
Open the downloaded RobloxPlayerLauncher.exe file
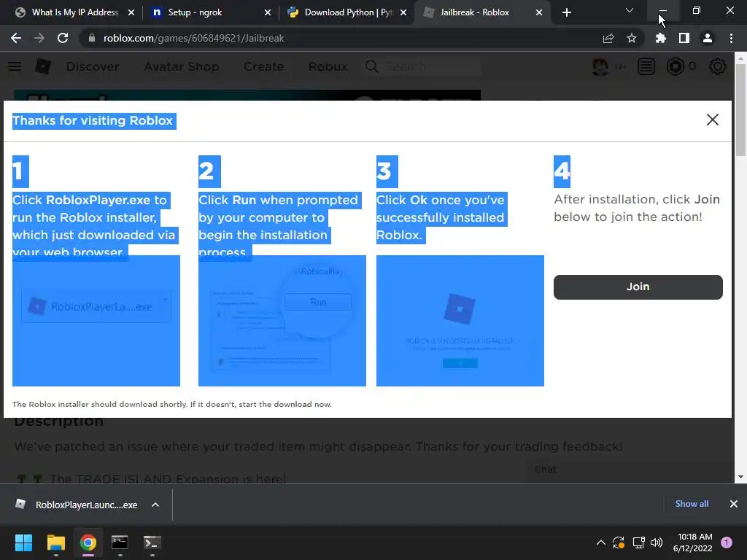pos(76,505)
